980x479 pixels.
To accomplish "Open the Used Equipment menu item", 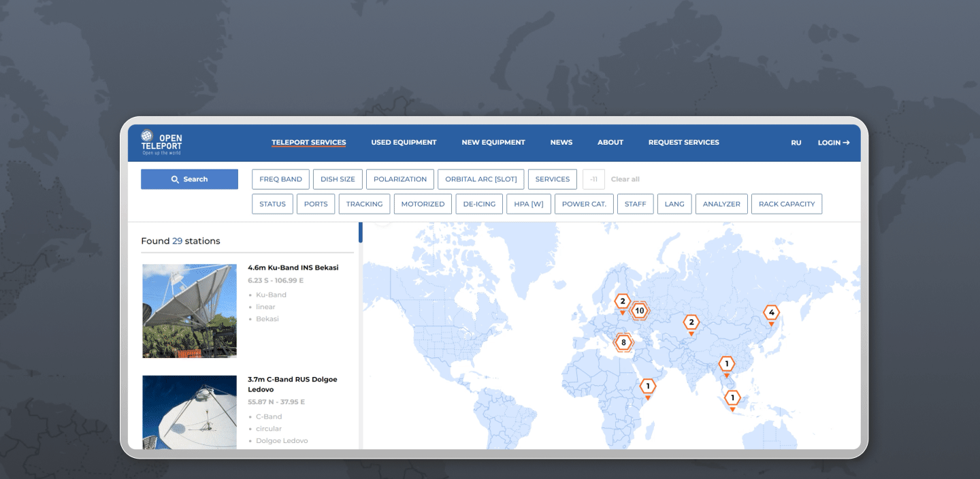I will [404, 142].
